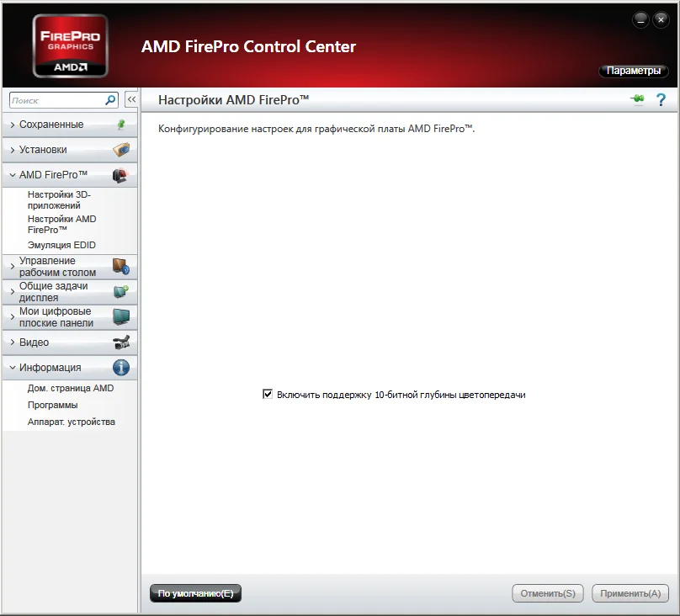The height and width of the screenshot is (616, 680).
Task: Open Аппарат. устройства page
Action: click(x=72, y=422)
